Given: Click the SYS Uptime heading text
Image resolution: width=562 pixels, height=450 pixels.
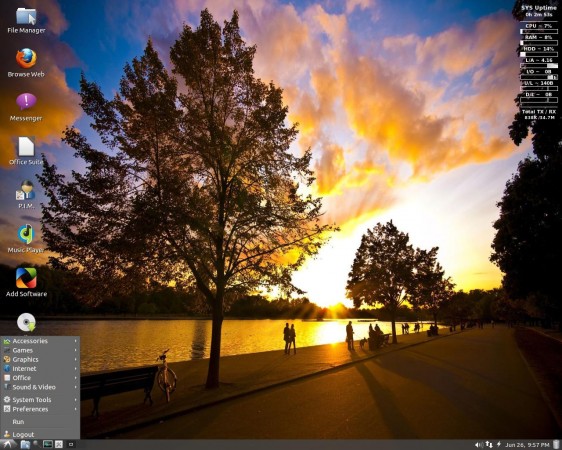Looking at the screenshot, I should point(539,8).
